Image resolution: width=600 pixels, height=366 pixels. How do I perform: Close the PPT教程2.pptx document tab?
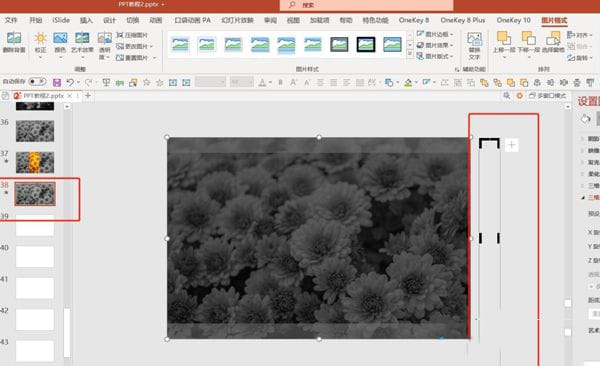coord(69,96)
